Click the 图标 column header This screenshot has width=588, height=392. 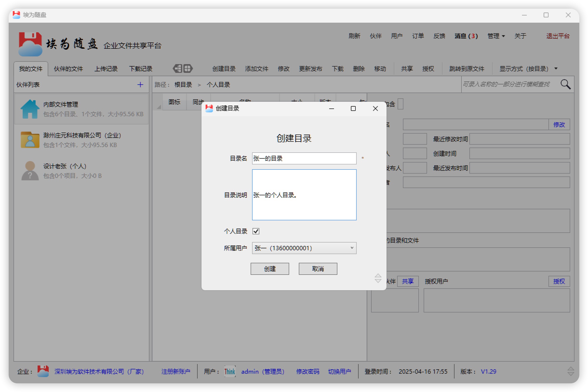coord(174,102)
